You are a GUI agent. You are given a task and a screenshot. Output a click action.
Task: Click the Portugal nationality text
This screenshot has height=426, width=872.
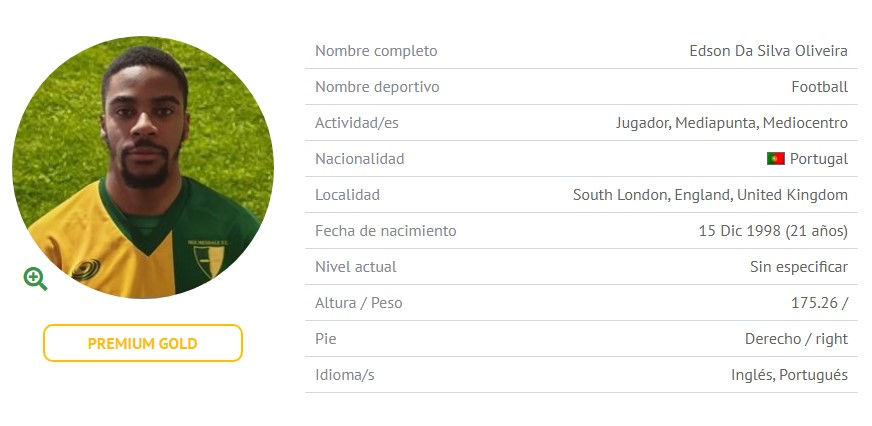click(x=819, y=159)
